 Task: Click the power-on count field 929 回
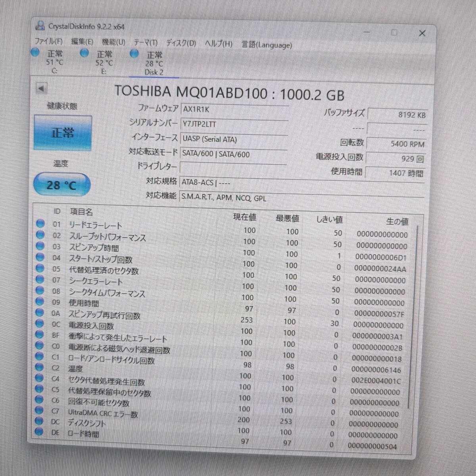[x=396, y=159]
